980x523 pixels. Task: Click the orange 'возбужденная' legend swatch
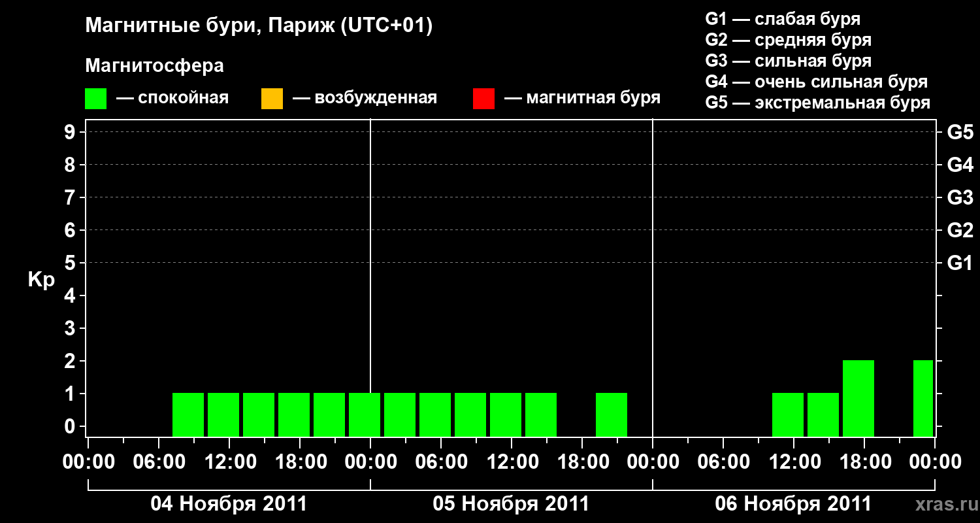pos(272,99)
